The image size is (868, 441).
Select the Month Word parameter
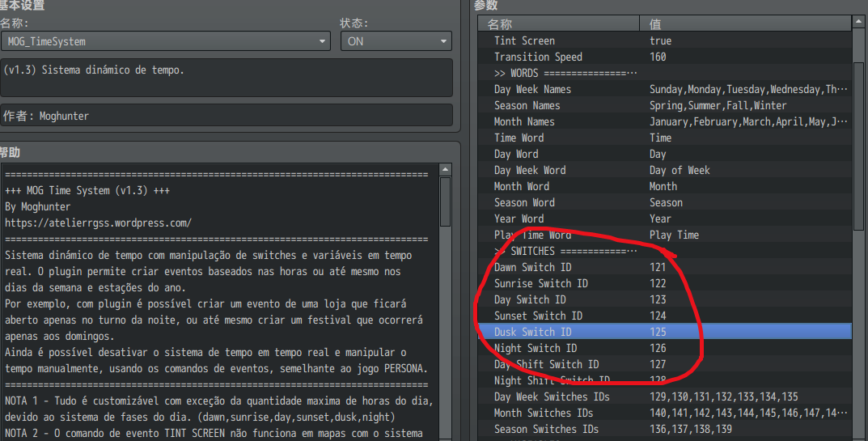click(665, 186)
